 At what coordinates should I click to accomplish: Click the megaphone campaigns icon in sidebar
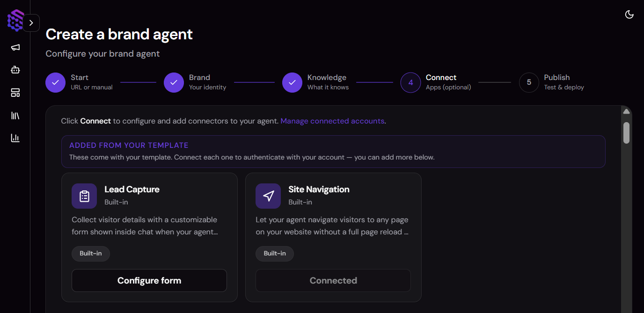[15, 47]
